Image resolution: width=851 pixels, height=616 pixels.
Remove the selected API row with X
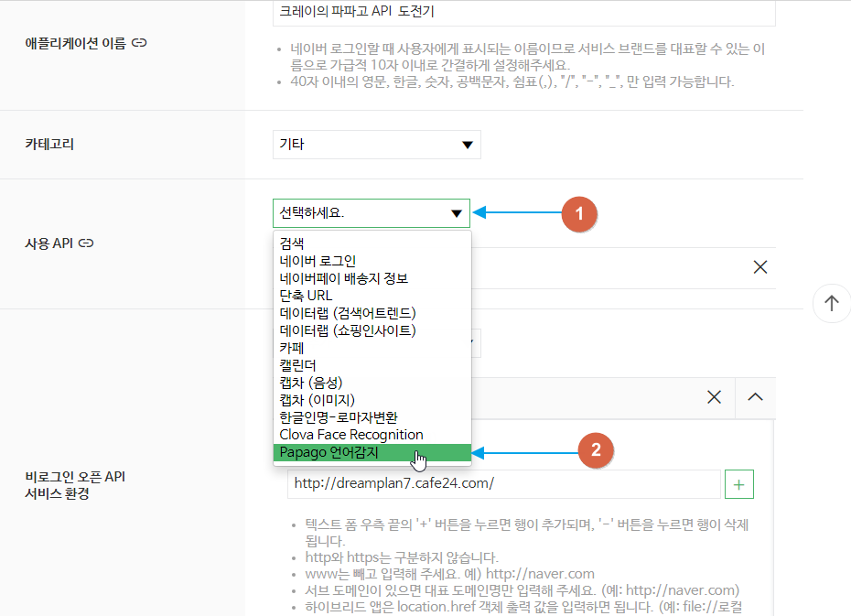pos(759,267)
